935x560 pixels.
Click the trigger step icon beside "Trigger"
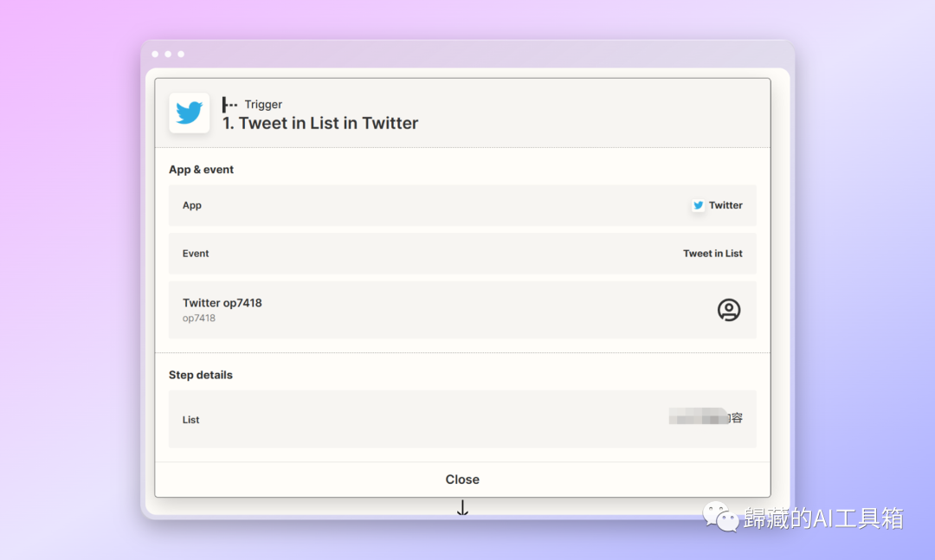tap(229, 105)
